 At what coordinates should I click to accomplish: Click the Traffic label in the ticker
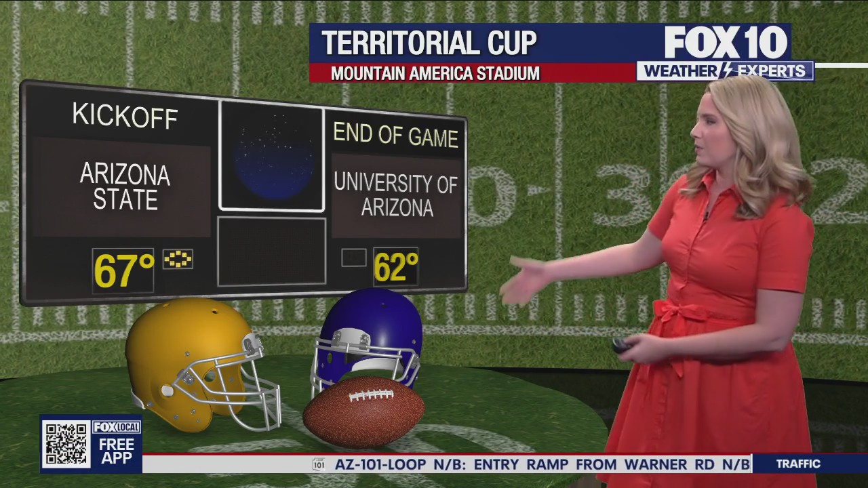798,464
